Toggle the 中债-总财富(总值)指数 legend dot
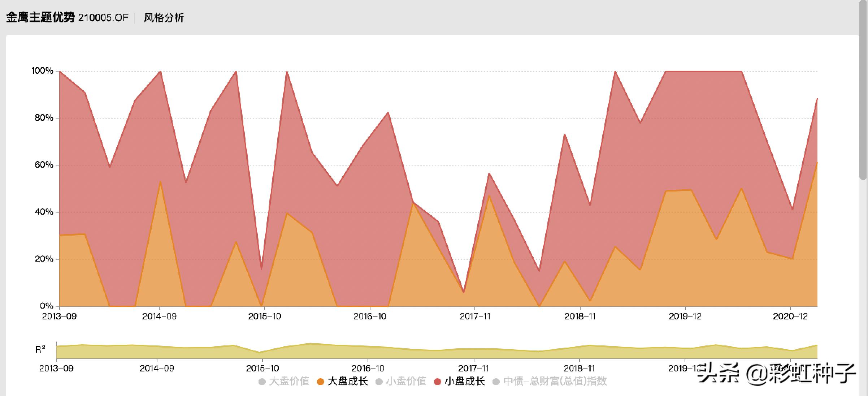Screen dimensions: 868x396 [x=496, y=382]
